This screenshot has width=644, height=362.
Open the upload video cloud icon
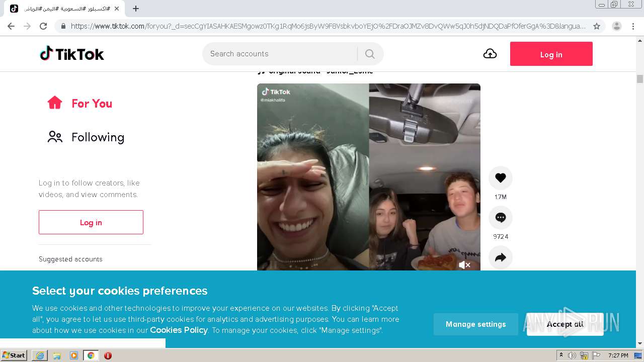tap(490, 54)
